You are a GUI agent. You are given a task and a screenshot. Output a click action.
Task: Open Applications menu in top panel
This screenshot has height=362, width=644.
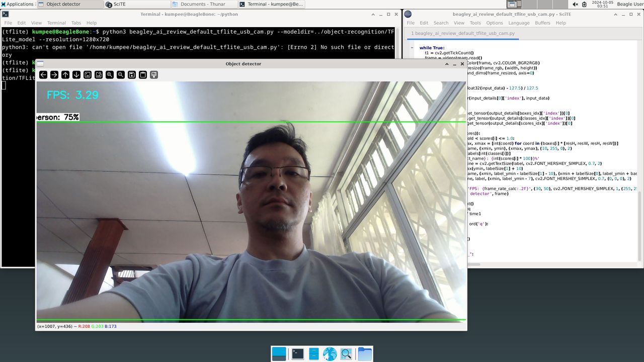tap(17, 4)
